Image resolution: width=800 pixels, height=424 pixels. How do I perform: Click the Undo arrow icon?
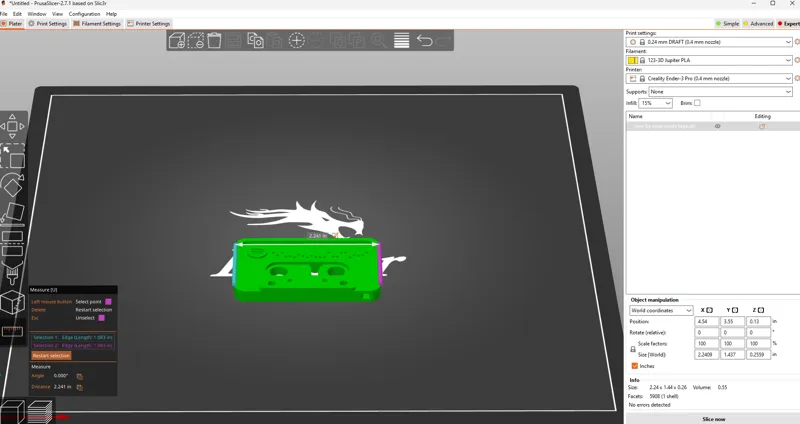click(424, 40)
